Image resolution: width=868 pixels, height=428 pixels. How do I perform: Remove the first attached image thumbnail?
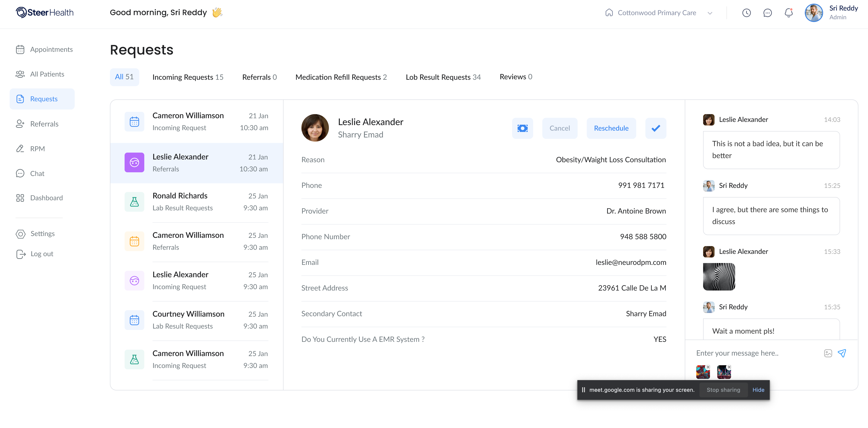point(708,367)
